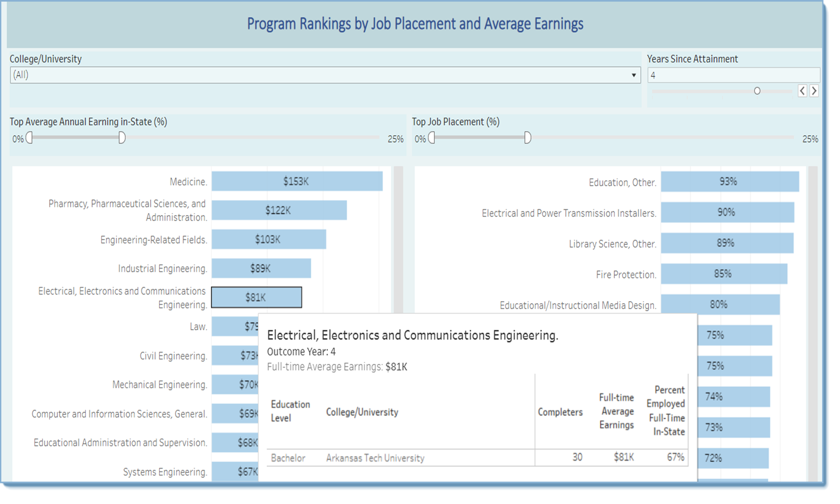This screenshot has width=840, height=504.
Task: Select the Education, Other 93% bar
Action: [730, 181]
